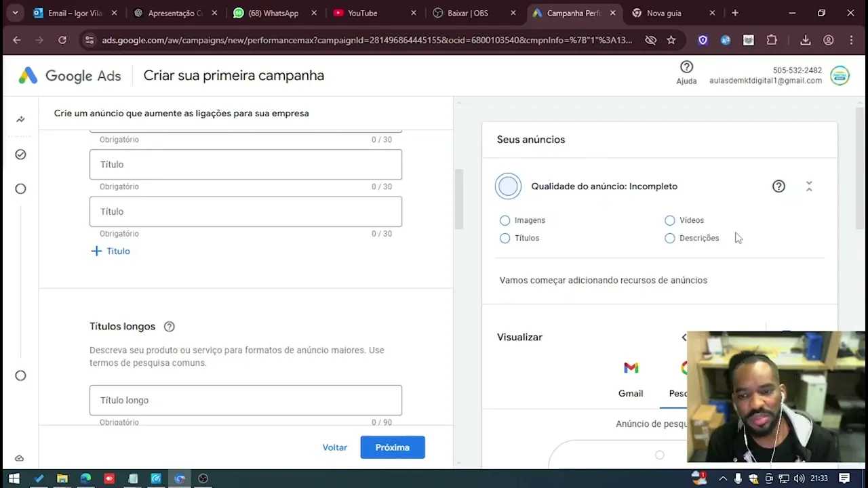
Task: Switch to the YouTube tab
Action: pyautogui.click(x=374, y=13)
